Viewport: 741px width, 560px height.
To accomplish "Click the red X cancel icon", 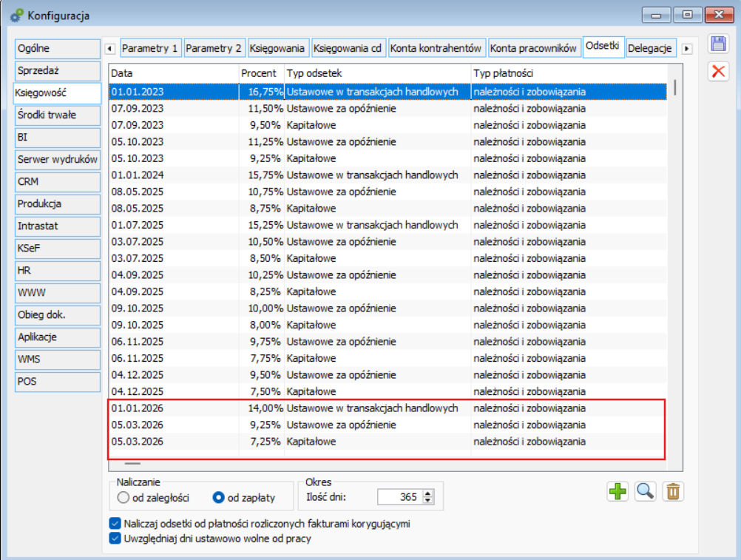I will 718,71.
